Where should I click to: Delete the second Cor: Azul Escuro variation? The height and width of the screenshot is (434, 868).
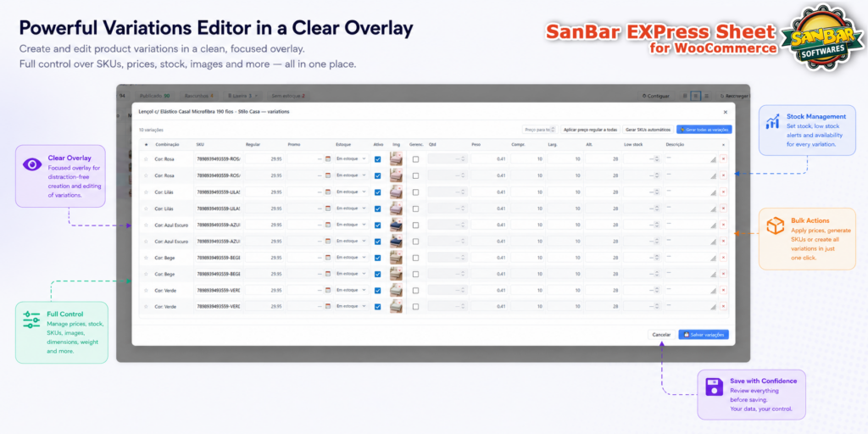click(724, 241)
